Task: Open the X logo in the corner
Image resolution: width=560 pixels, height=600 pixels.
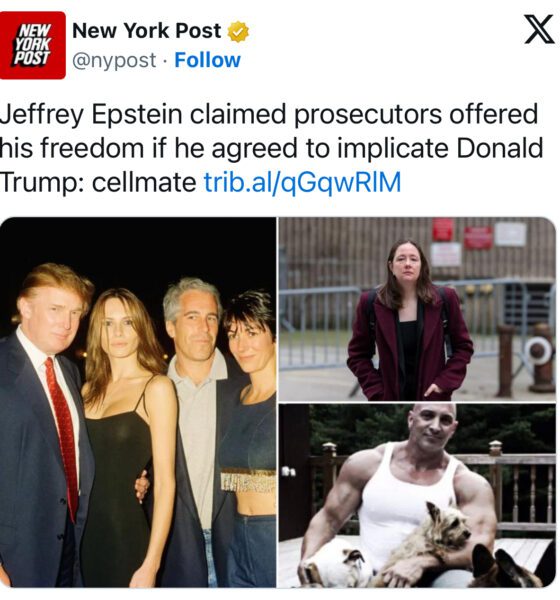Action: [x=539, y=29]
